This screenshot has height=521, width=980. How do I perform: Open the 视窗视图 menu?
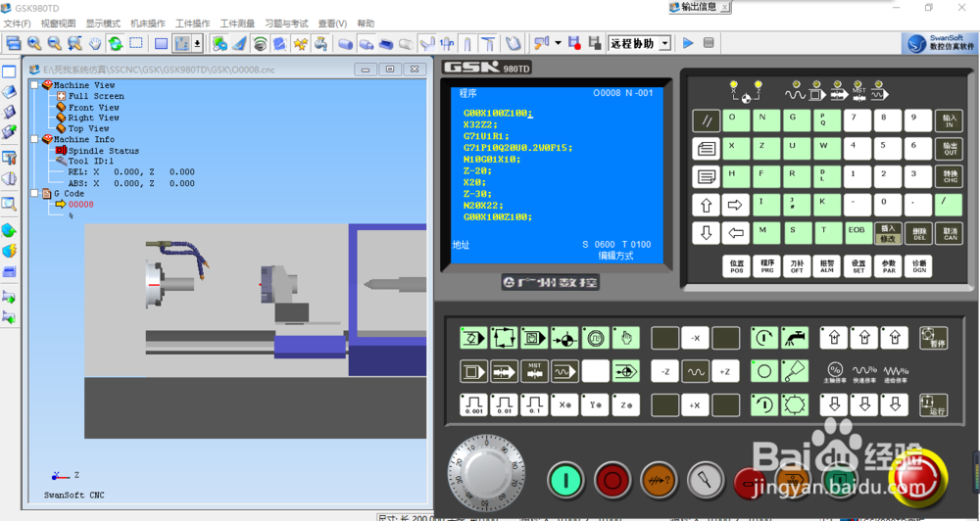pyautogui.click(x=58, y=24)
